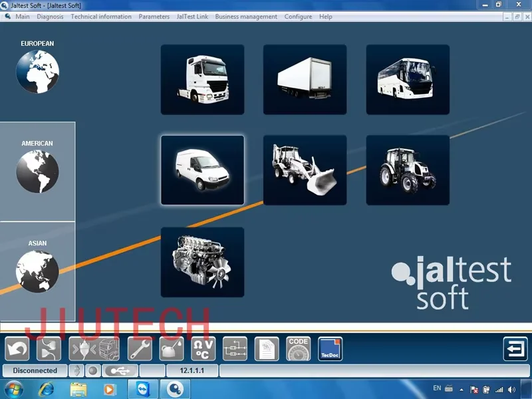Click the Jaltest Soft taskbar button
The width and height of the screenshot is (532, 399).
coord(175,389)
